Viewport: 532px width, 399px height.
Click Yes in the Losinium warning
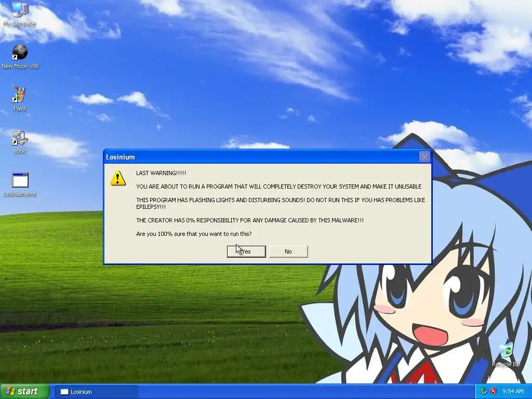point(246,251)
